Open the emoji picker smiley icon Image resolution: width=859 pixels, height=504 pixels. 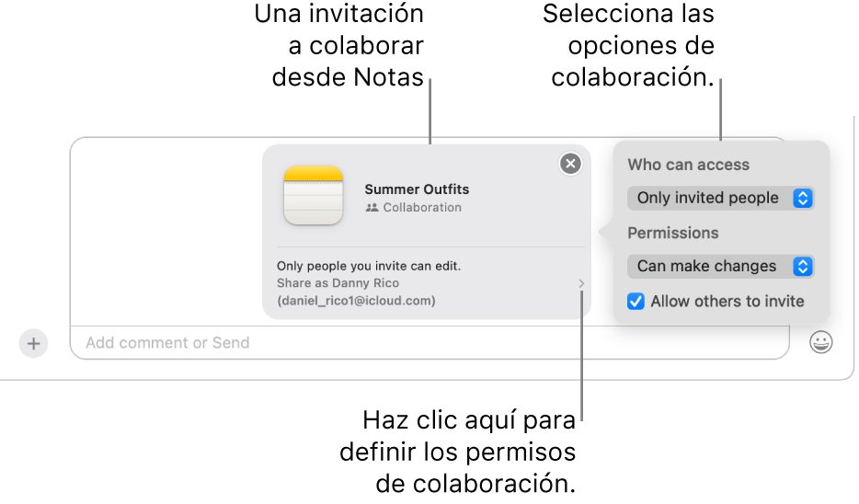click(820, 343)
